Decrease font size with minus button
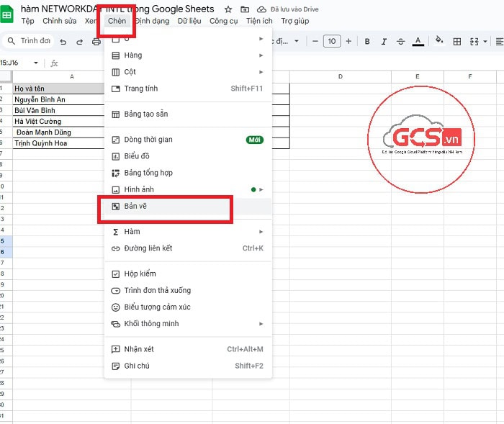 click(315, 41)
